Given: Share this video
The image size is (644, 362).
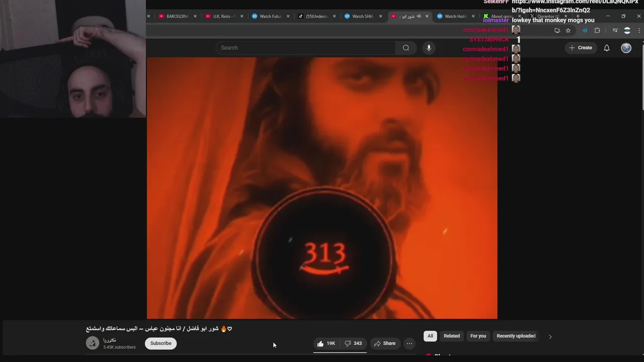Looking at the screenshot, I should coord(384,343).
